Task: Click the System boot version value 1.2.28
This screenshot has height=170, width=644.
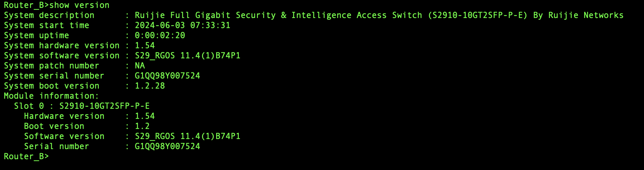Action: coord(150,86)
